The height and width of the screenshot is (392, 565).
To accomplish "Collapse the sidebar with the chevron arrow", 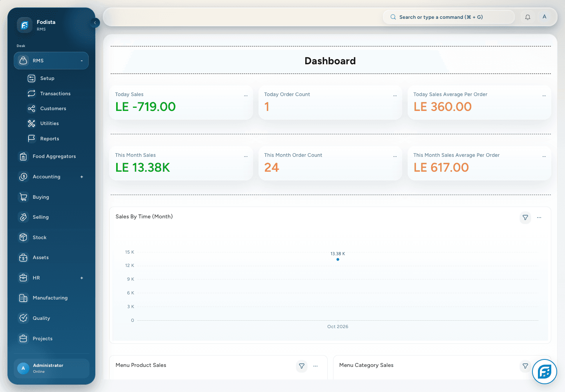I will [95, 23].
